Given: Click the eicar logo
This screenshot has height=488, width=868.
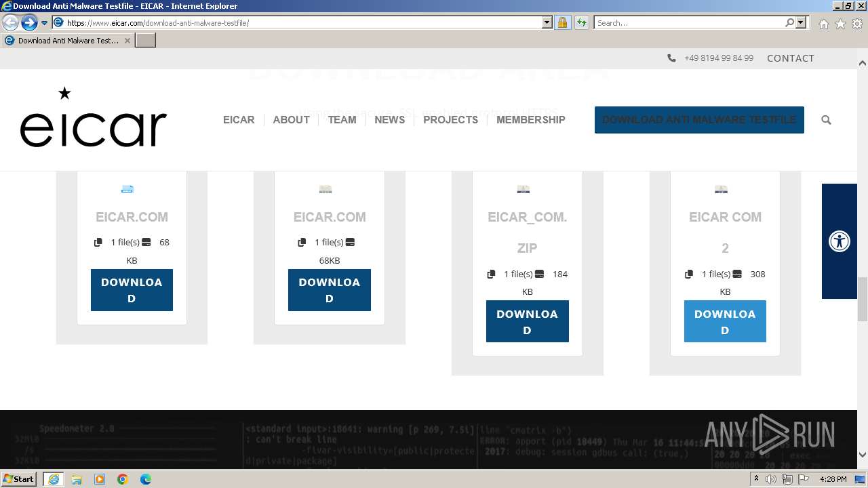Looking at the screenshot, I should [x=94, y=117].
